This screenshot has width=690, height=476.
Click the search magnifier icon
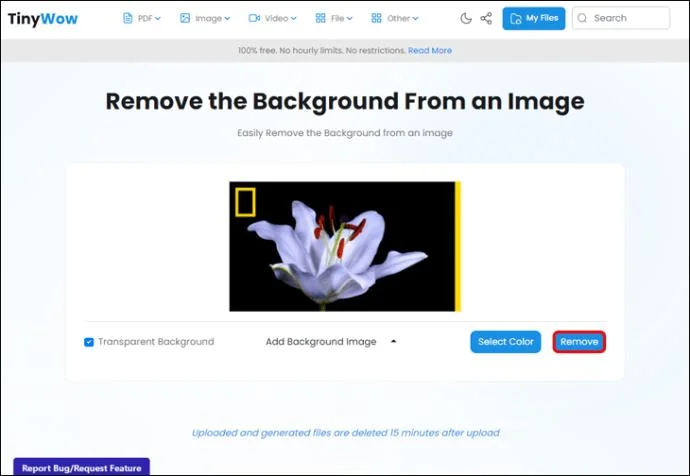(x=582, y=18)
